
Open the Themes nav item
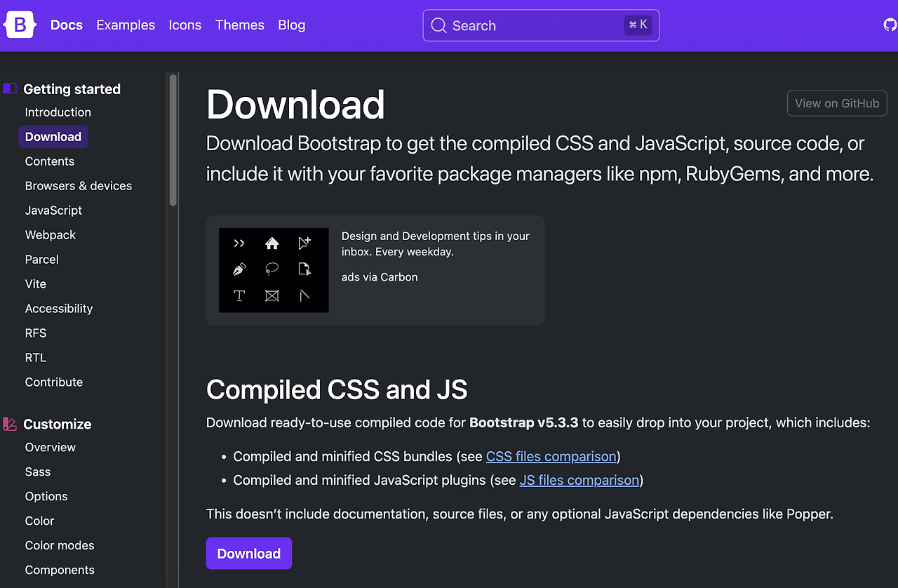[x=240, y=25]
